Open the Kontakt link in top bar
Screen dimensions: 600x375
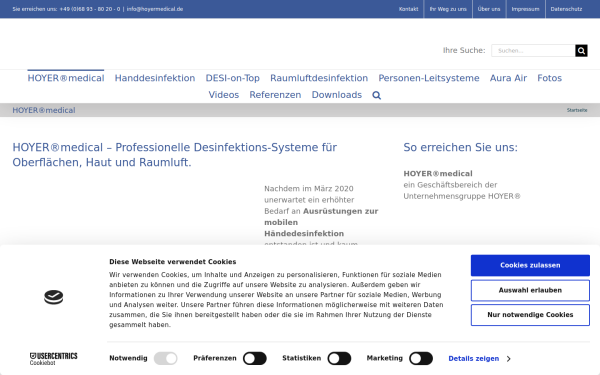(x=408, y=9)
